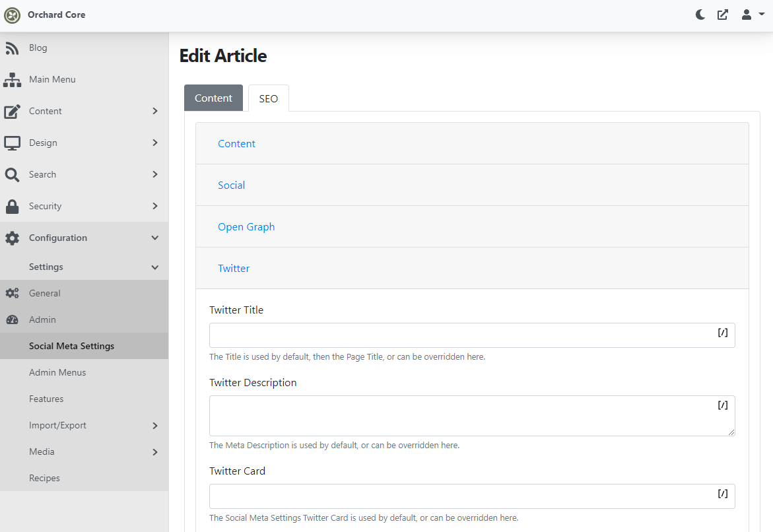The height and width of the screenshot is (532, 773).
Task: Click the Twitter Card label
Action: pyautogui.click(x=237, y=471)
